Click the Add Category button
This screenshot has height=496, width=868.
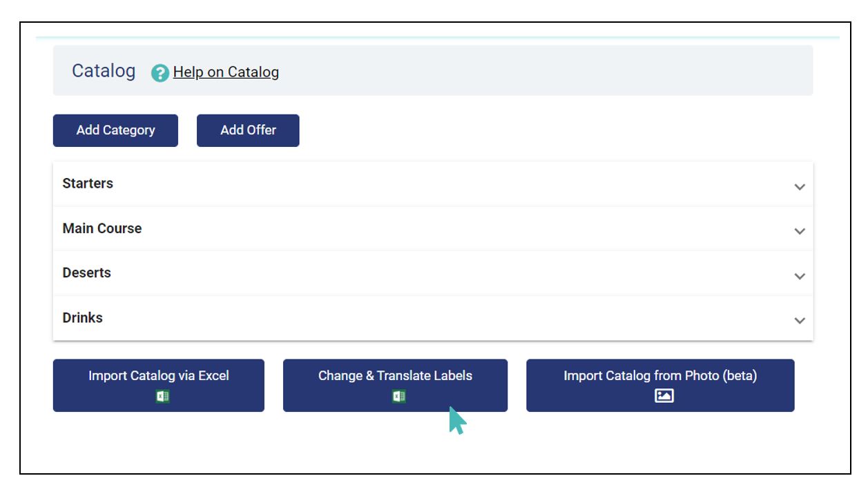point(115,130)
